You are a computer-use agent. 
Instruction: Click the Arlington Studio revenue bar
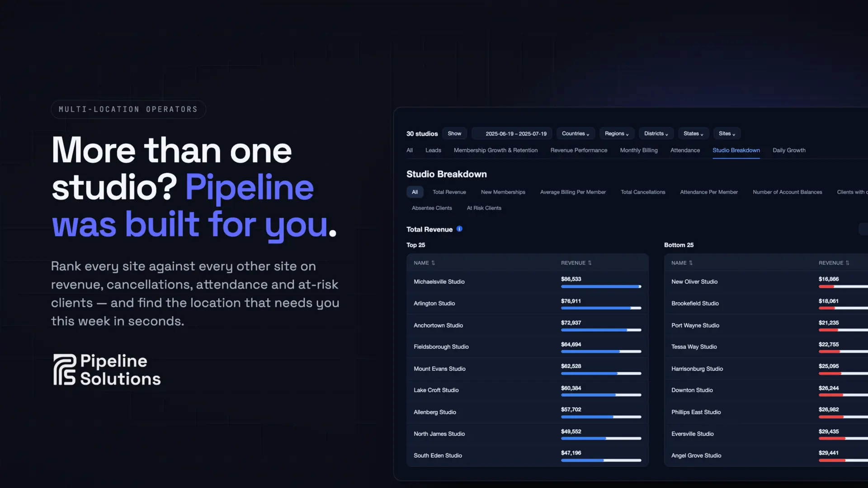tap(601, 308)
